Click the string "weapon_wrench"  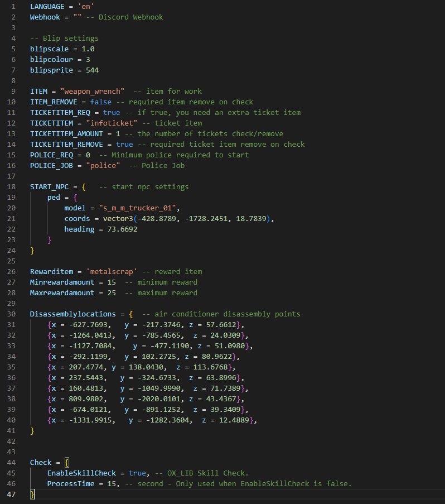[92, 92]
